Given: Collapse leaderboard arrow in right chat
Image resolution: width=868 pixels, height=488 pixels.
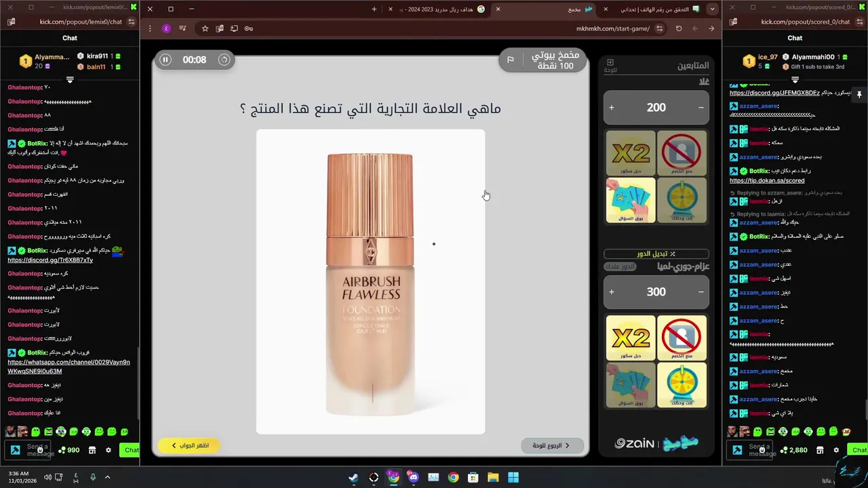Looking at the screenshot, I should click(x=795, y=80).
